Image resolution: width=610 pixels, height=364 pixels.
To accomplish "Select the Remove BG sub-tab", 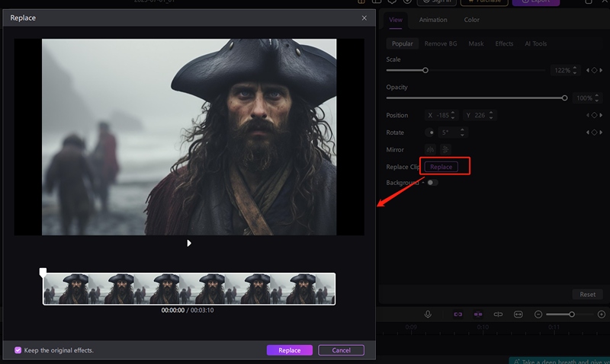I will pos(441,43).
